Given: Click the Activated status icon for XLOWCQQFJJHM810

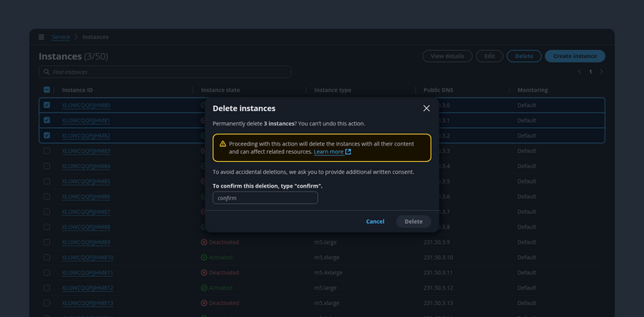Looking at the screenshot, I should (204, 257).
